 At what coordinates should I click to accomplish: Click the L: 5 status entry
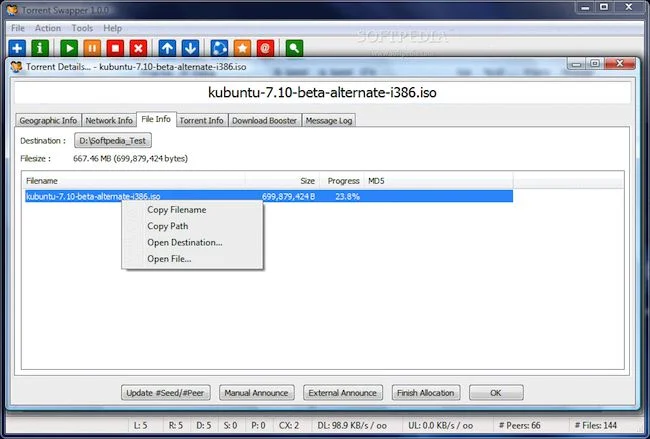tap(140, 425)
